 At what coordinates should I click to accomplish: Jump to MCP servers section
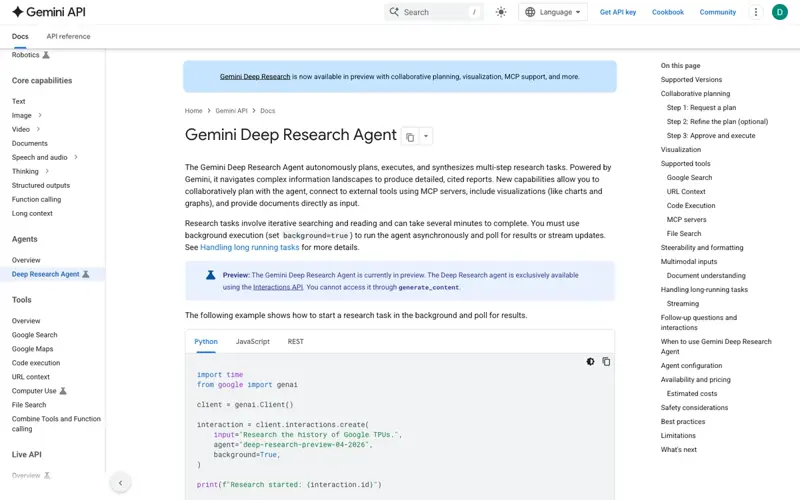coord(686,219)
